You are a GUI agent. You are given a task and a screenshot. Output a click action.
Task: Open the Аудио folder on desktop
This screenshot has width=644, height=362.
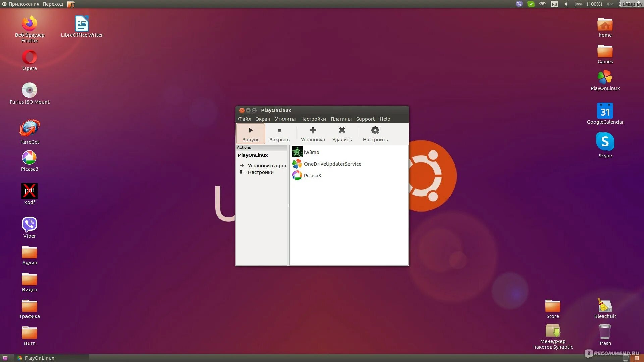pos(30,255)
